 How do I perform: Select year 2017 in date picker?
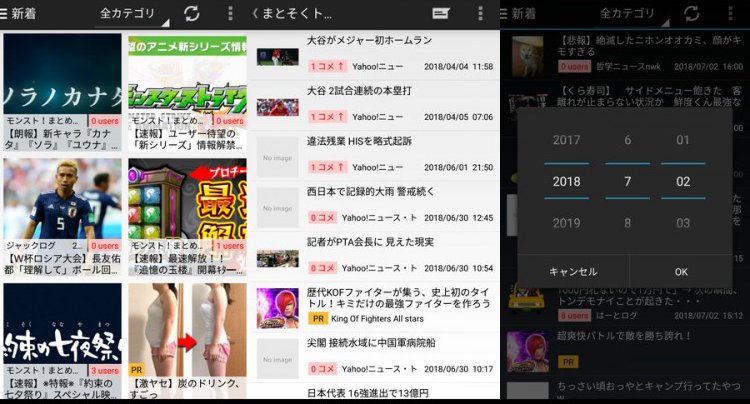point(566,140)
